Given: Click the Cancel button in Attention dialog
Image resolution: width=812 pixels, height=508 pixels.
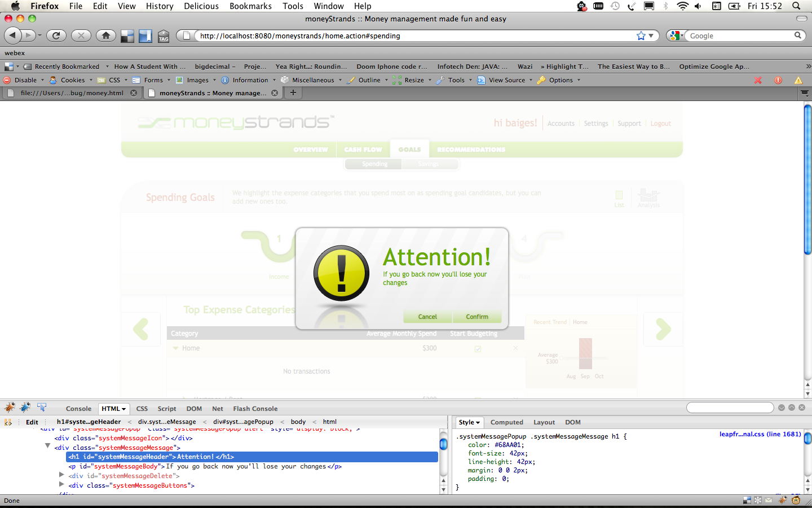Looking at the screenshot, I should pyautogui.click(x=427, y=317).
